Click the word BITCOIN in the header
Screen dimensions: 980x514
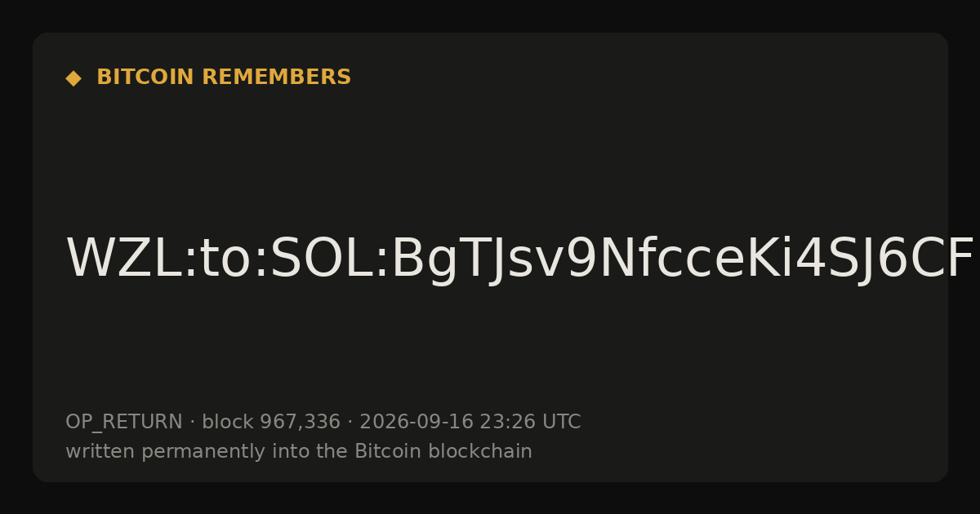click(146, 78)
